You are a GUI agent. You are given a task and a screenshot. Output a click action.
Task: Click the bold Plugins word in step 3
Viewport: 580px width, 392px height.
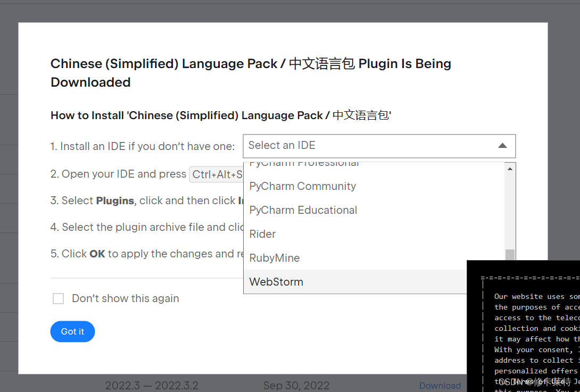click(x=114, y=201)
